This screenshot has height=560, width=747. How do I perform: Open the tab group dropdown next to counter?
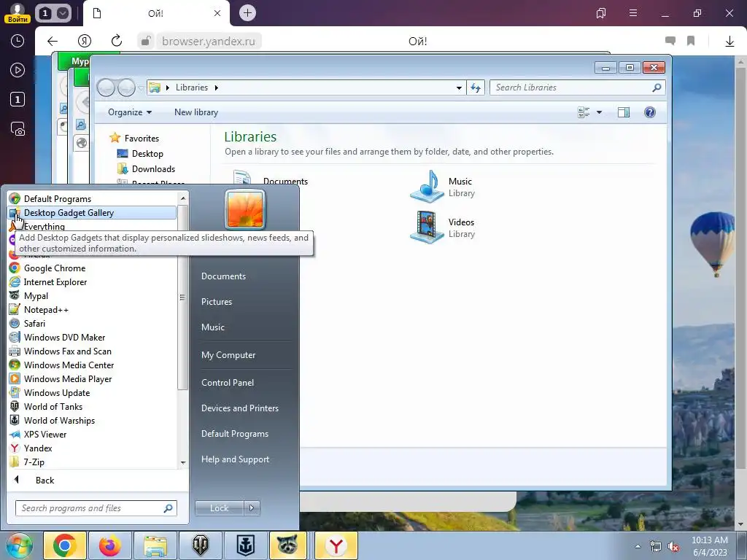coord(63,13)
